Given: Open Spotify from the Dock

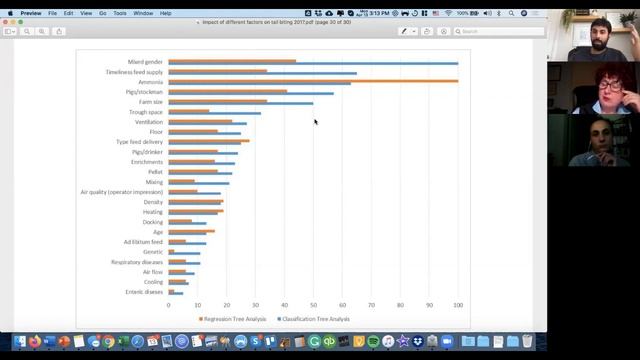Looking at the screenshot, I should 373,341.
